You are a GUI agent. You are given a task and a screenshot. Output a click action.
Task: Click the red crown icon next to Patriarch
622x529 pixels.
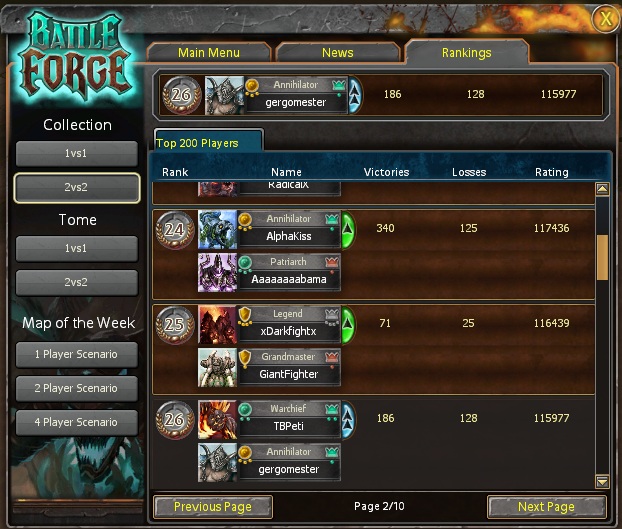(x=332, y=262)
